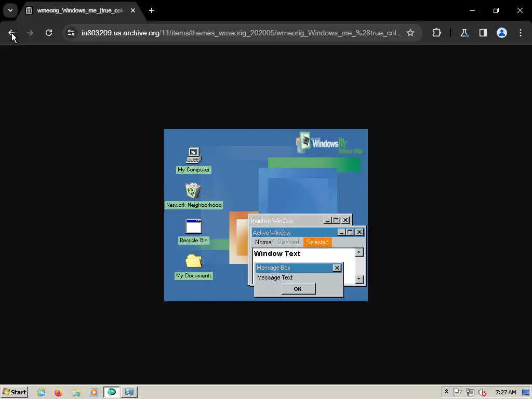Launch Internet Explorer from the taskbar
Image resolution: width=532 pixels, height=399 pixels.
coord(42,392)
